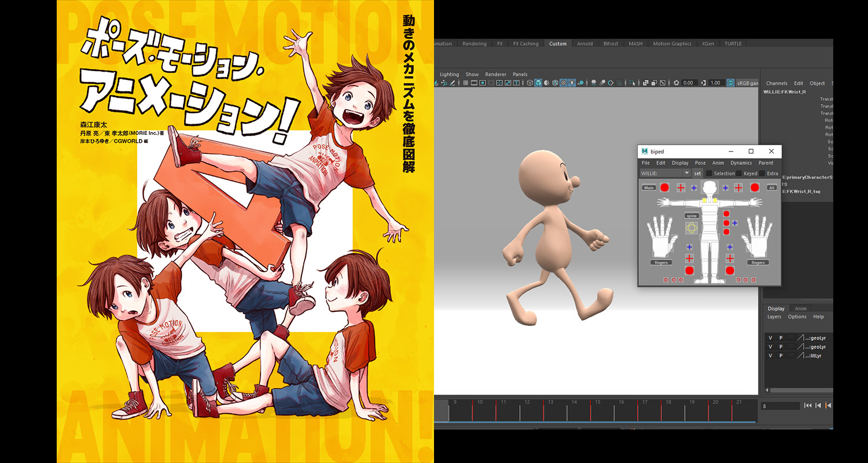Open the viewport Show menu
The image size is (868, 463).
click(472, 74)
